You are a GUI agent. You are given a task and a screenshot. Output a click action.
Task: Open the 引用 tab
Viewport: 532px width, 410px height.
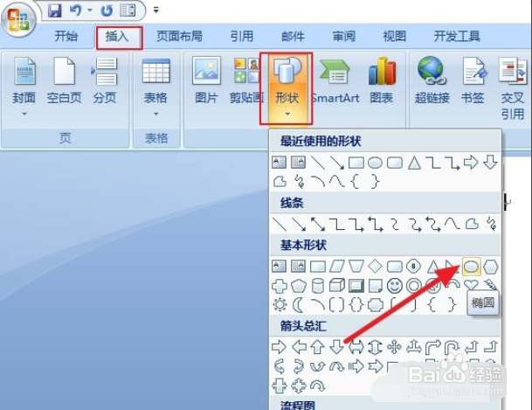coord(242,36)
